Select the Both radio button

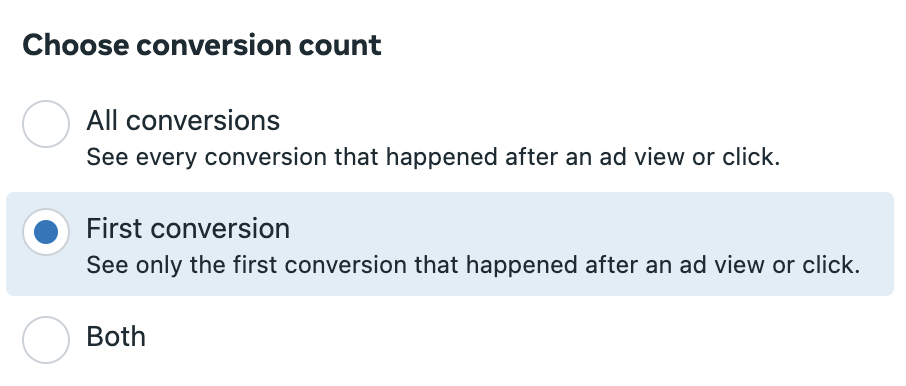46,340
